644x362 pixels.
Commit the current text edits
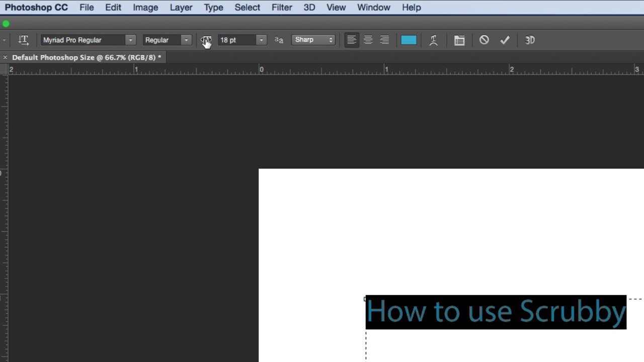[505, 40]
